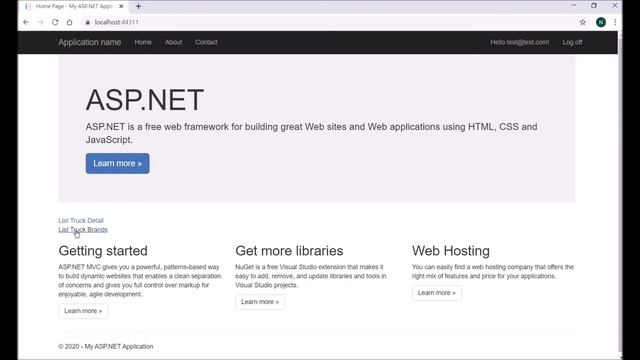This screenshot has width=640, height=360.
Task: Click Learn more under Get more libraries
Action: tap(260, 302)
